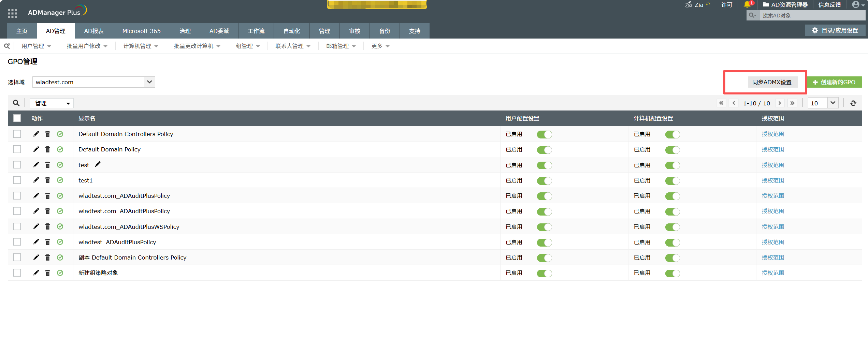This screenshot has width=868, height=354.
Task: Edit the 新建组策略对象 GPO
Action: coord(36,272)
